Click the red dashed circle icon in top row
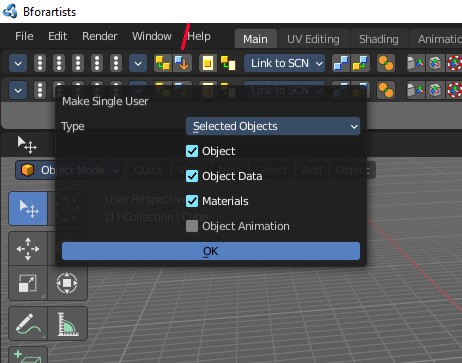Image resolution: width=462 pixels, height=363 pixels. point(454,63)
